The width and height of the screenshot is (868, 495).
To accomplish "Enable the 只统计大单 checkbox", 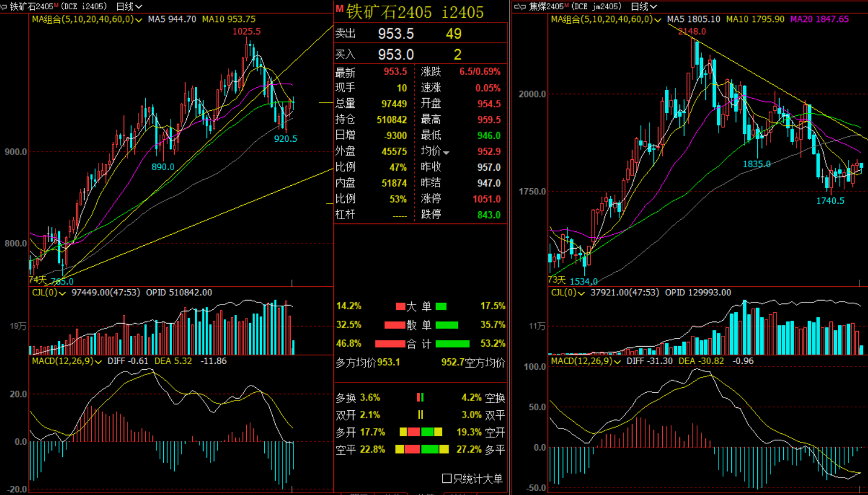I will (446, 478).
